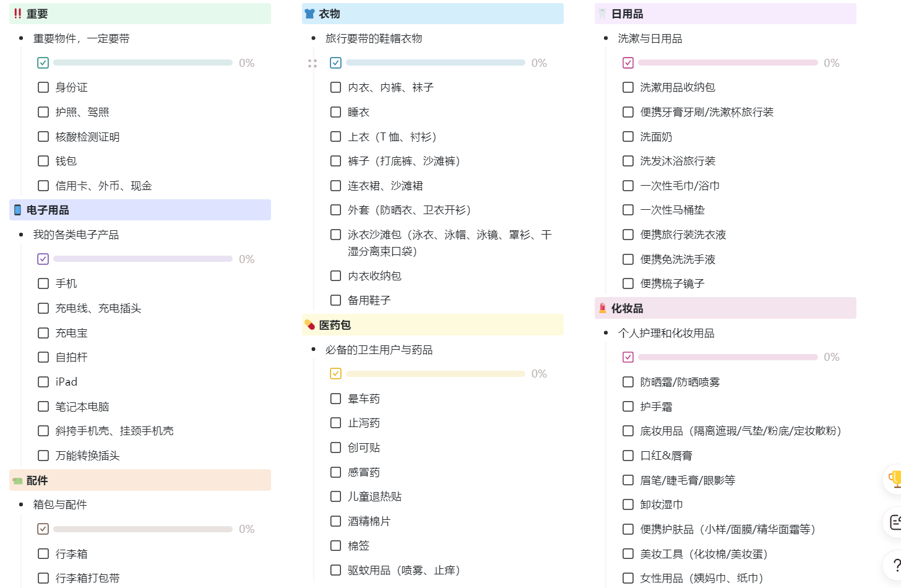Check the 行李箱 checkbox
This screenshot has height=588, width=901.
pyautogui.click(x=43, y=553)
